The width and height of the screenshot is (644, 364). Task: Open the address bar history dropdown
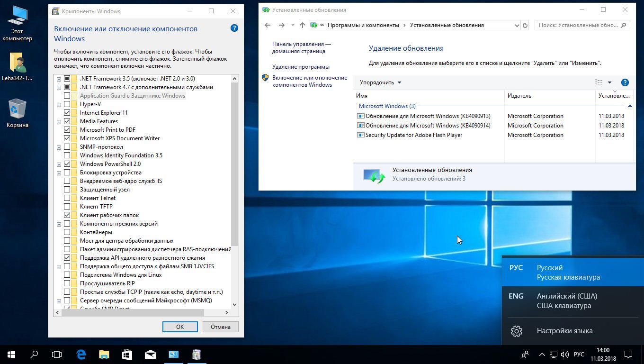click(x=517, y=25)
